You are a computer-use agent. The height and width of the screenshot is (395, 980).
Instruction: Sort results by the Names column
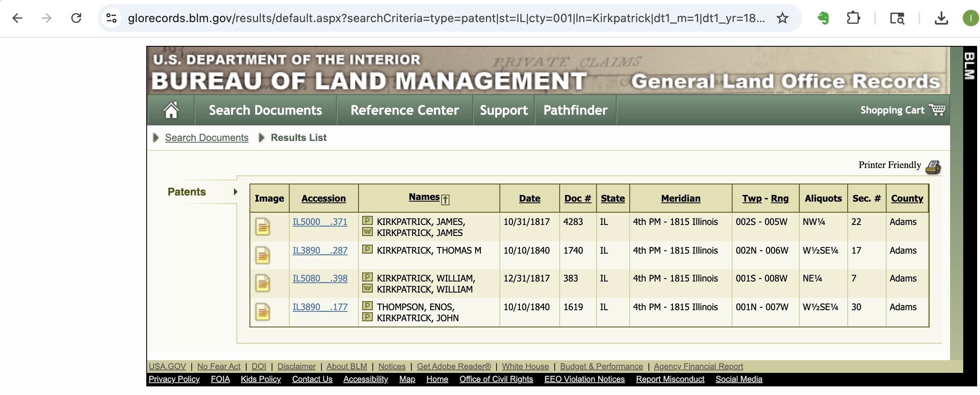[x=424, y=197]
